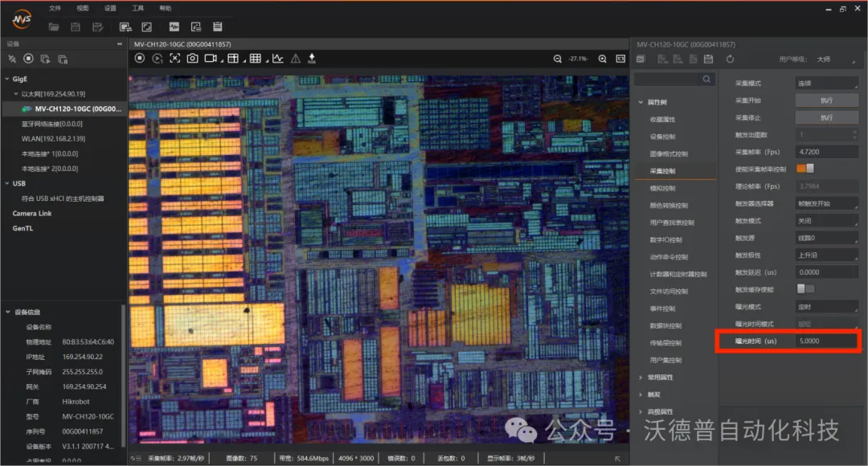Image resolution: width=868 pixels, height=466 pixels.
Task: Click the open folder icon in the top toolbar
Action: [54, 27]
